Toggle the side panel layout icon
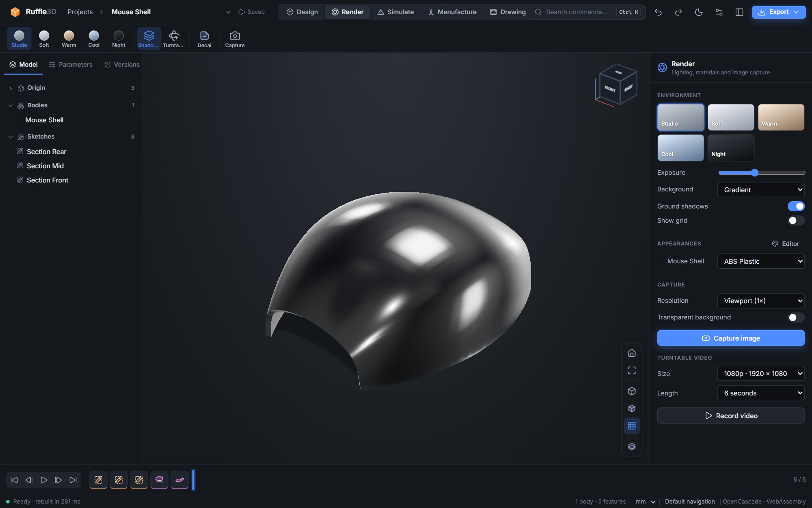812x508 pixels. coord(739,12)
